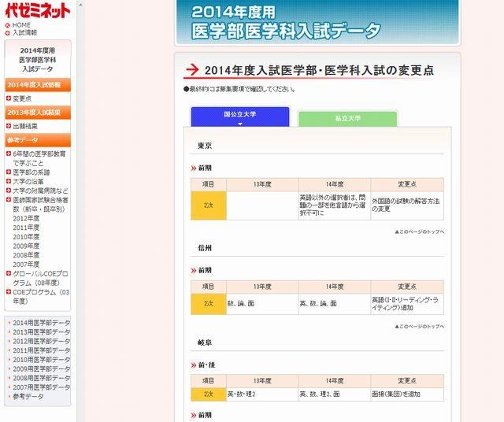Open the bottom 参考データ link
The image size is (504, 422).
(28, 397)
